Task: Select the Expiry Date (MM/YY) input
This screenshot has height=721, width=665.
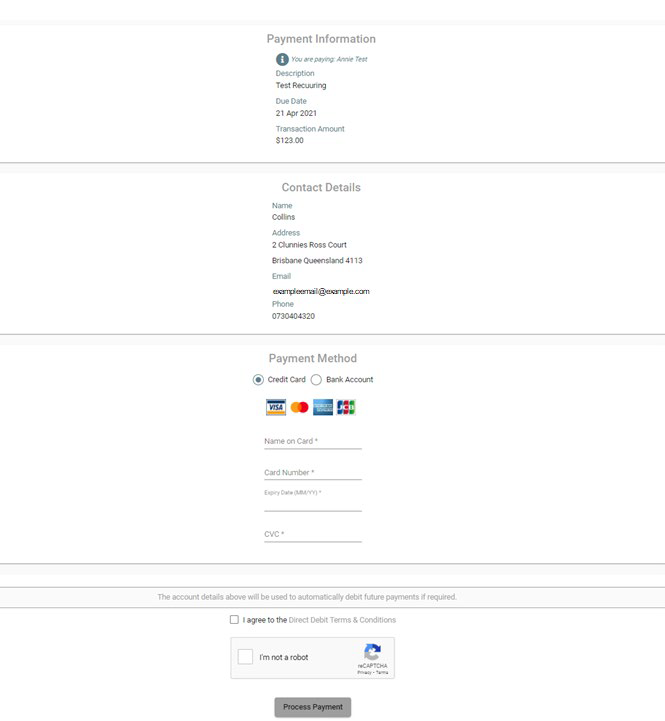Action: pos(312,504)
